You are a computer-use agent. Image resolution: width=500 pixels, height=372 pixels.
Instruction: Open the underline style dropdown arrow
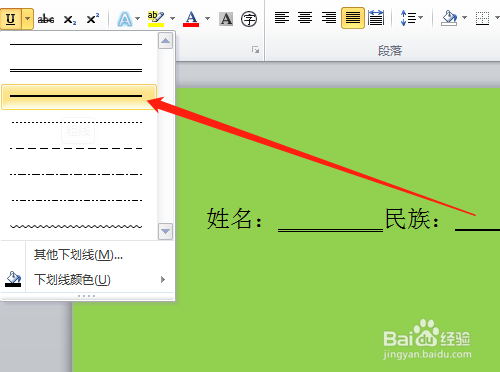click(28, 19)
